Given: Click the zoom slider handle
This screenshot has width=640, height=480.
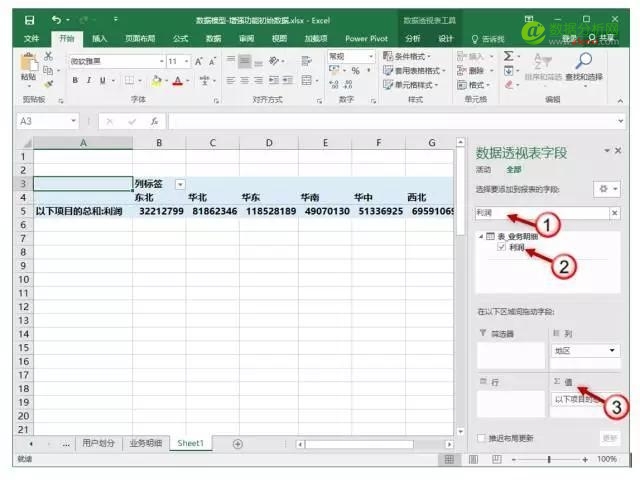Looking at the screenshot, I should tap(549, 460).
